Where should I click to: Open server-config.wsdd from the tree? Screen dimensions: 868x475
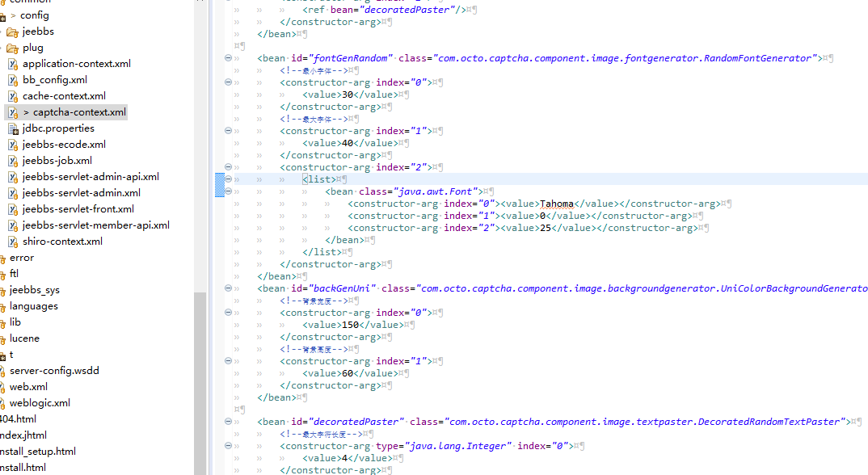pyautogui.click(x=54, y=370)
